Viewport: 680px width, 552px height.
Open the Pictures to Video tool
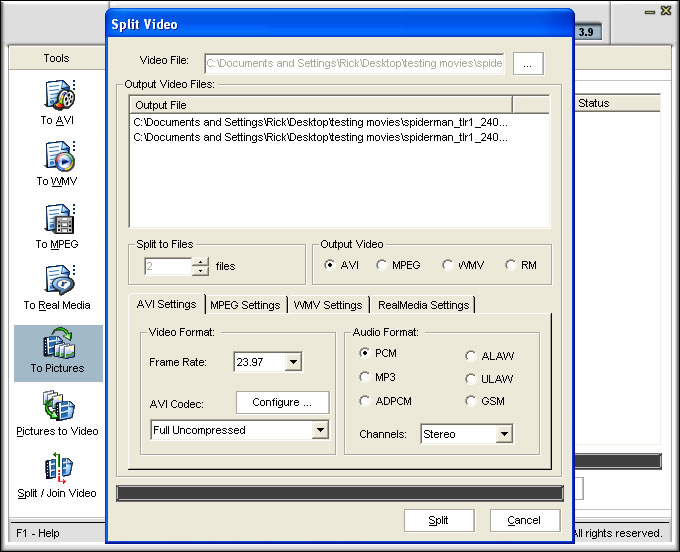click(x=57, y=407)
